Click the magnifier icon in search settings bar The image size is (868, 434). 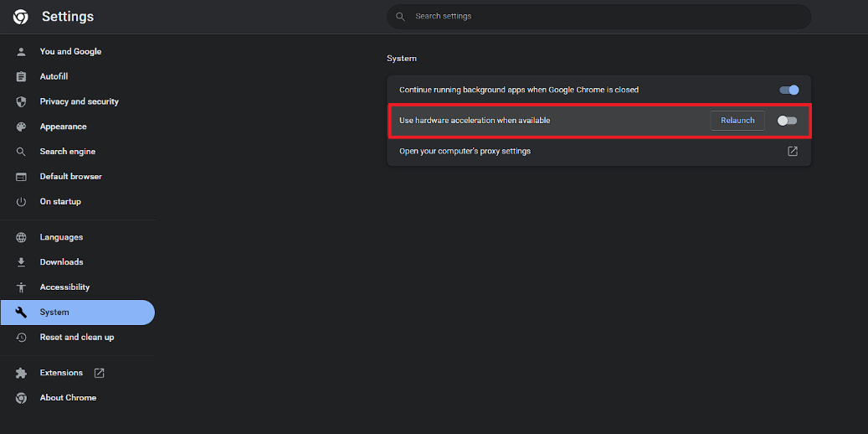400,17
